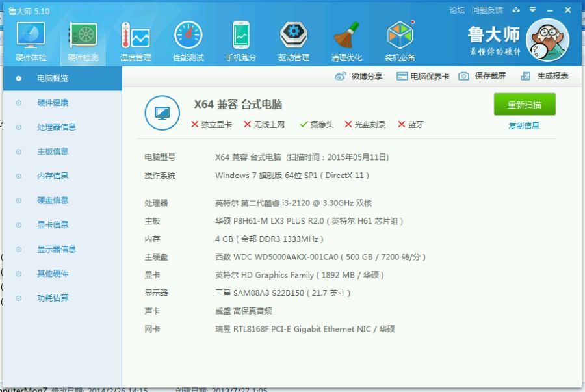585x392 pixels.
Task: Open 电脑保养卡 card option
Action: pyautogui.click(x=422, y=76)
